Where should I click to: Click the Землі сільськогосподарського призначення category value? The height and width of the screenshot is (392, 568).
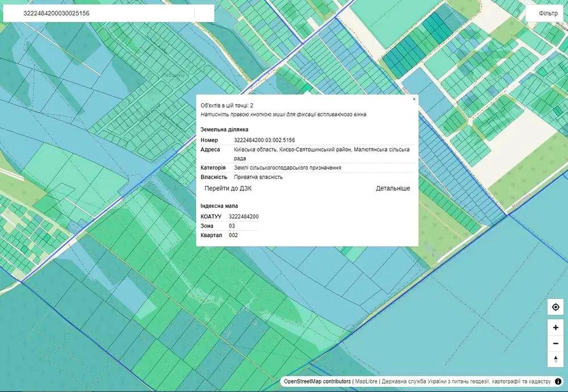click(x=287, y=168)
